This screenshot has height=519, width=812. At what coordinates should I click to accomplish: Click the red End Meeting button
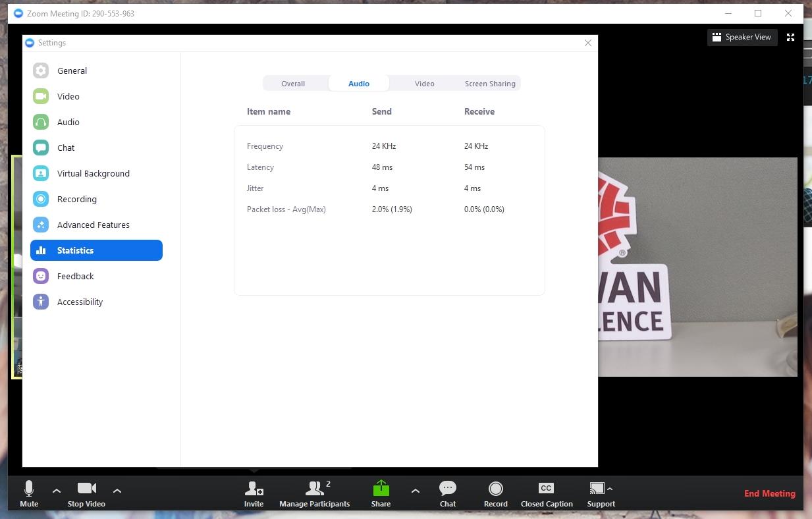[769, 493]
